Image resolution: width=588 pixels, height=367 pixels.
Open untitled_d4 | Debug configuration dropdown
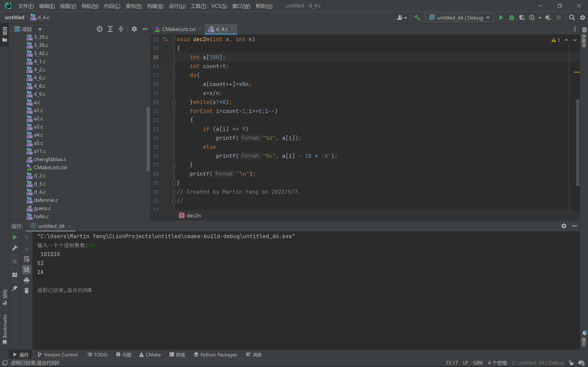coord(459,18)
